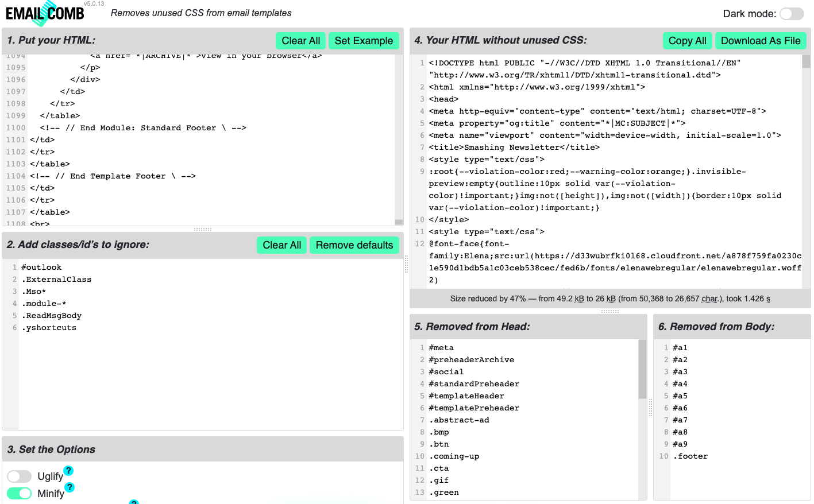Click Remove defaults button
Viewport: 814px width, 504px height.
[354, 245]
